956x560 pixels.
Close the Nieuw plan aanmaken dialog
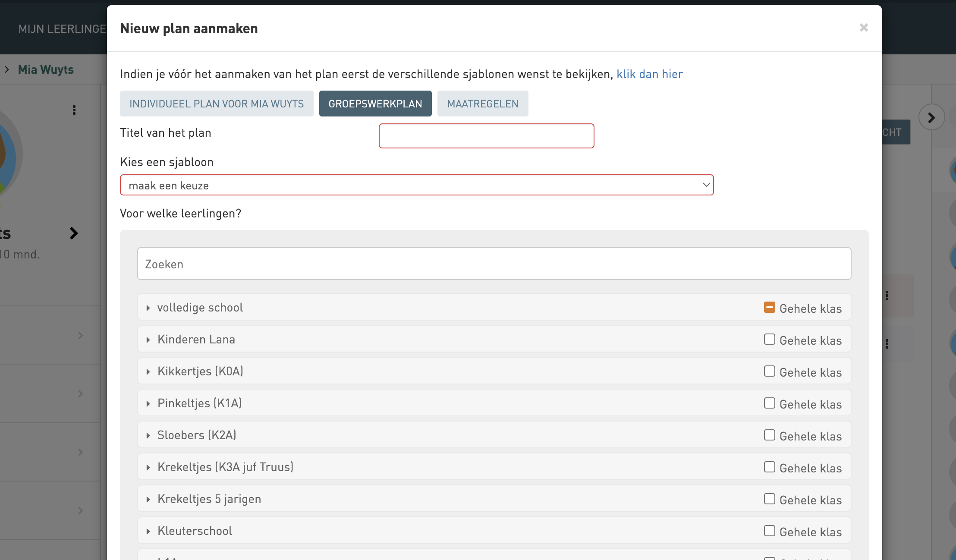[863, 28]
